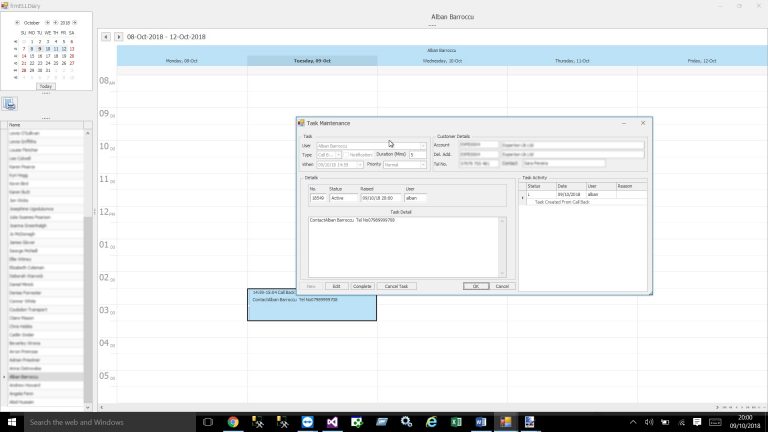Viewport: 768px width, 432px height.
Task: Click the Complete button
Action: (361, 286)
